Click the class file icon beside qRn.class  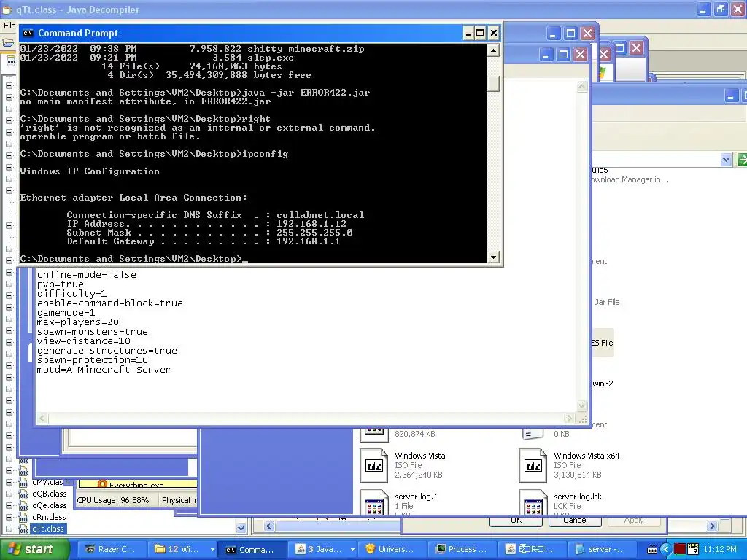point(23,517)
